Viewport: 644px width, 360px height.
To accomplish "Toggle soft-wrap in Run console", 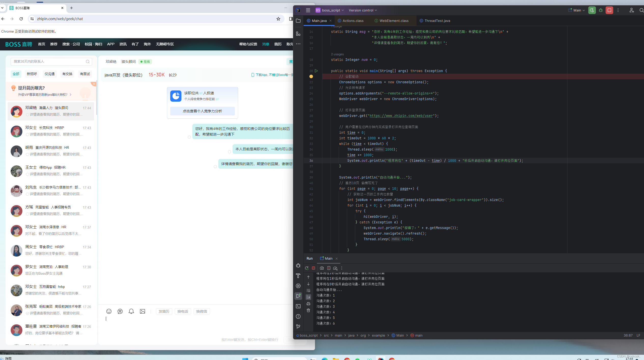I will (x=308, y=290).
